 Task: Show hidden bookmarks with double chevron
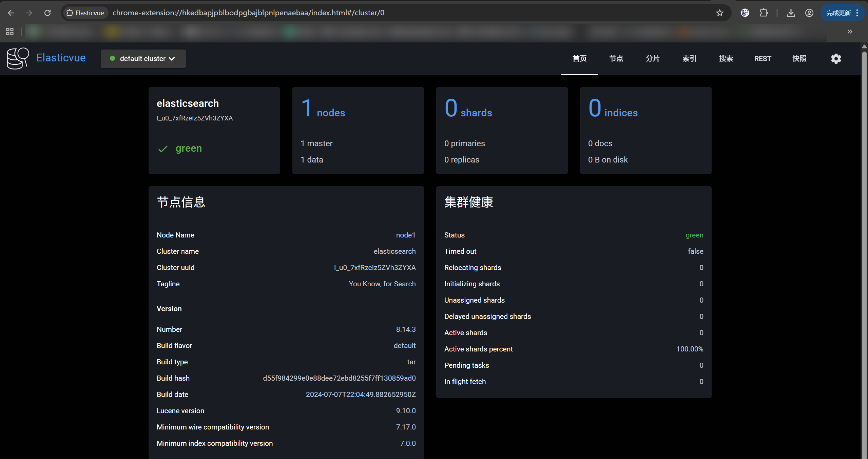tap(850, 32)
